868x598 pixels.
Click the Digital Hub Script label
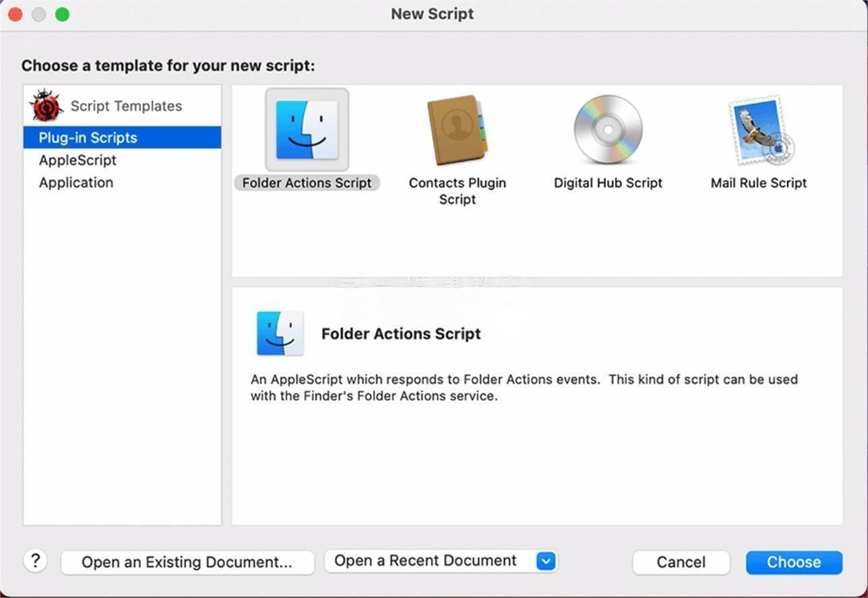point(608,183)
